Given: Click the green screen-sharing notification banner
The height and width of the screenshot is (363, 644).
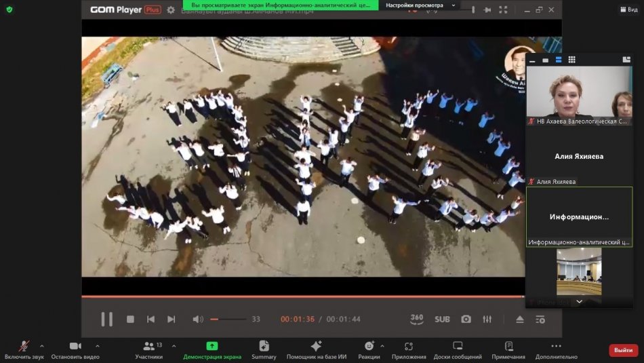Looking at the screenshot, I should pos(281,5).
